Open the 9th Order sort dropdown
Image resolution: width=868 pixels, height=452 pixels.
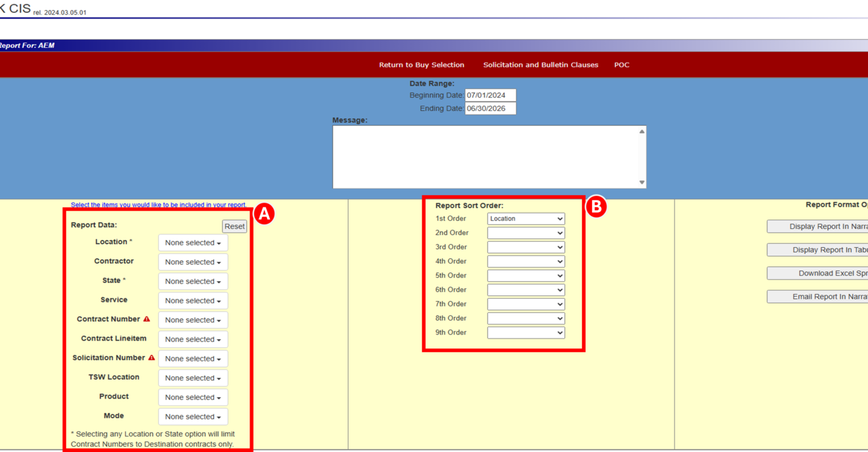526,332
